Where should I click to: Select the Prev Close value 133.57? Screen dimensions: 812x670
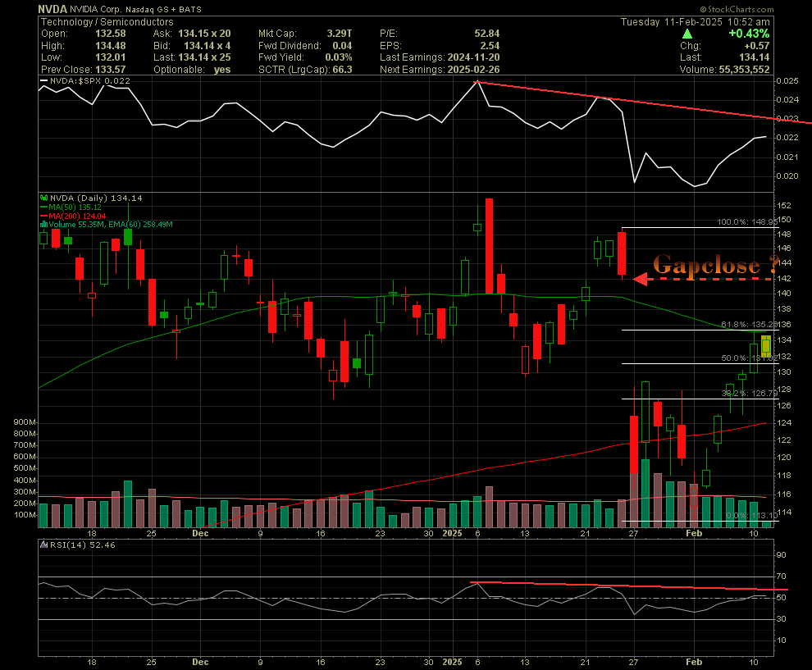110,70
